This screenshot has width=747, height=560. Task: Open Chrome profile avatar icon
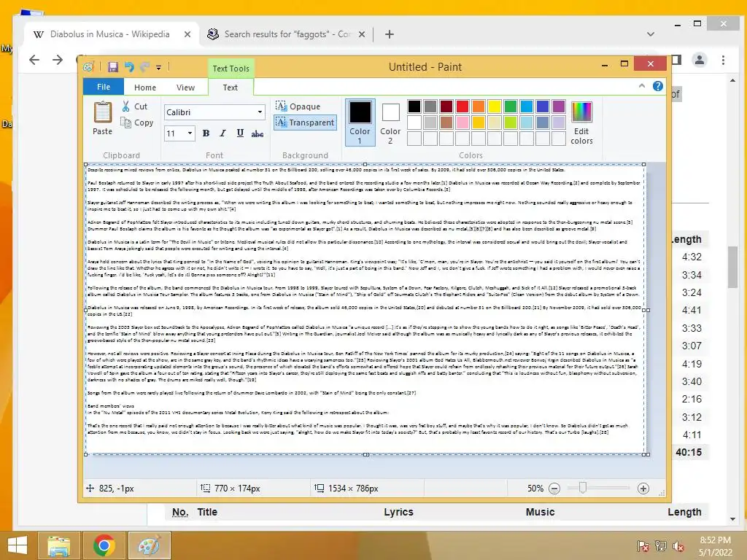point(700,60)
